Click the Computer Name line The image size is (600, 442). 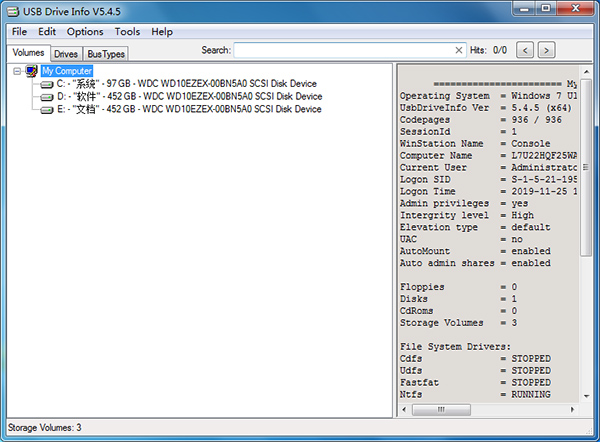point(488,156)
